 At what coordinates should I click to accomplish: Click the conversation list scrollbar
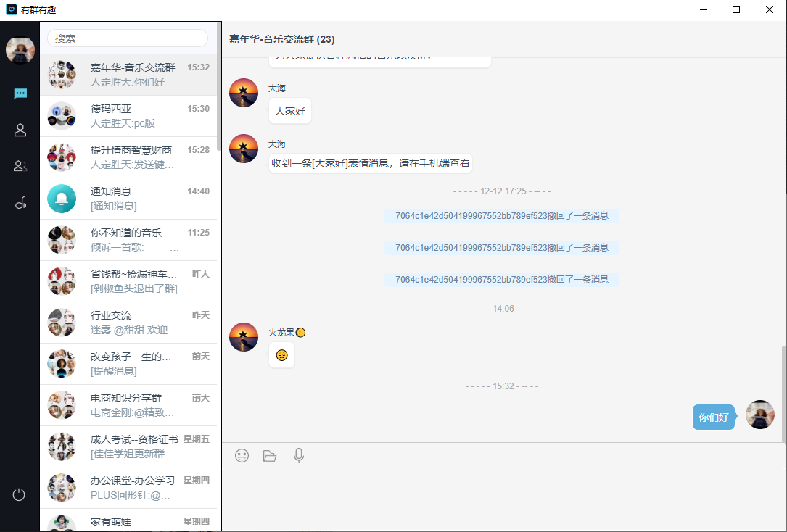tap(219, 86)
